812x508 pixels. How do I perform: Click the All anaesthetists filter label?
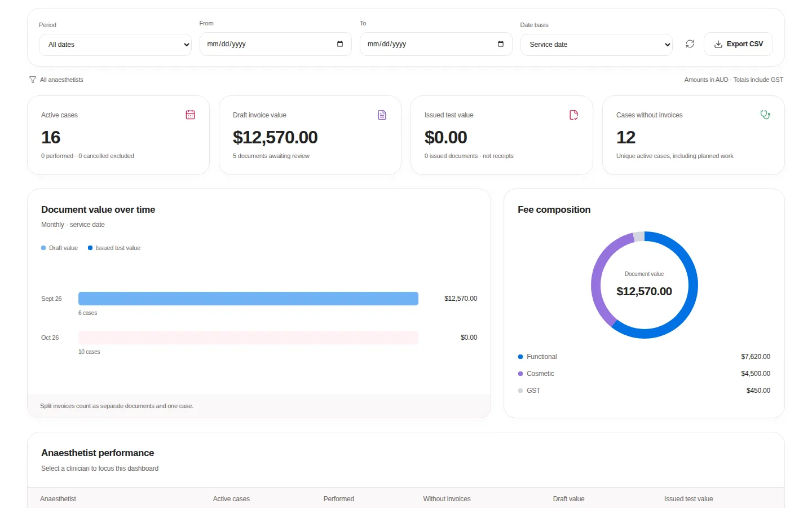click(61, 80)
